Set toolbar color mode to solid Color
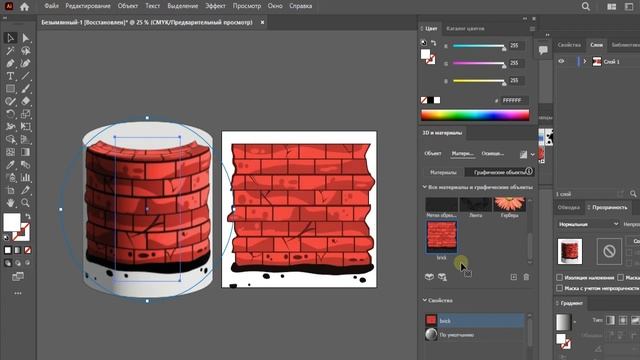The image size is (640, 360). [x=8, y=250]
